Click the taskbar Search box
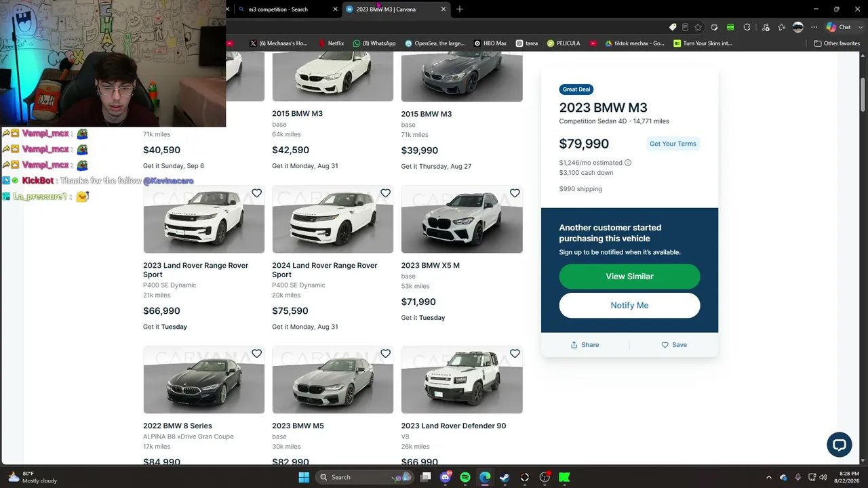 366,477
